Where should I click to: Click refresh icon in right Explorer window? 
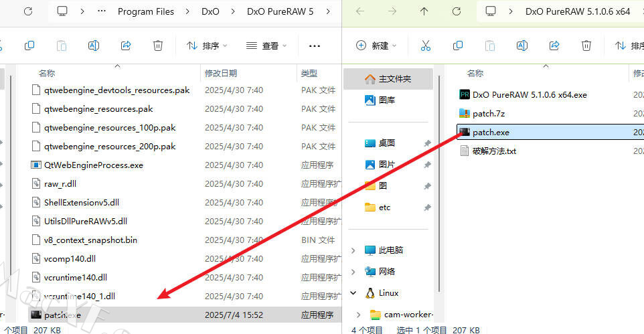point(457,11)
